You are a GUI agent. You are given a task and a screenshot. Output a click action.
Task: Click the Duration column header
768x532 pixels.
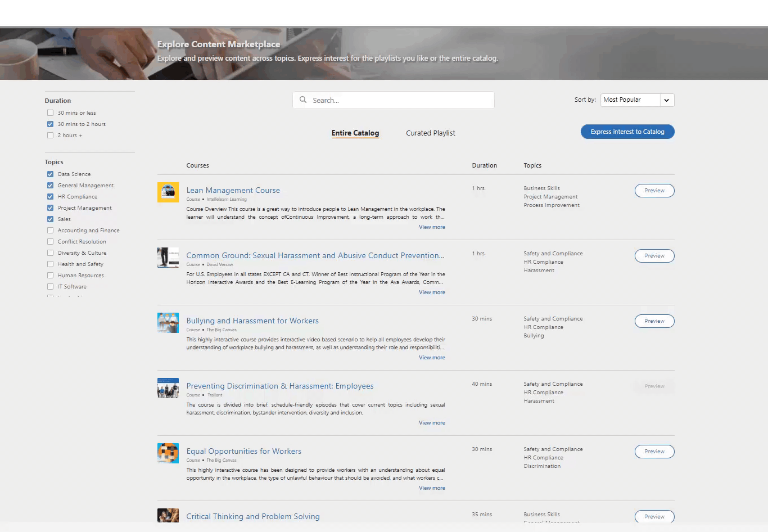(x=485, y=166)
